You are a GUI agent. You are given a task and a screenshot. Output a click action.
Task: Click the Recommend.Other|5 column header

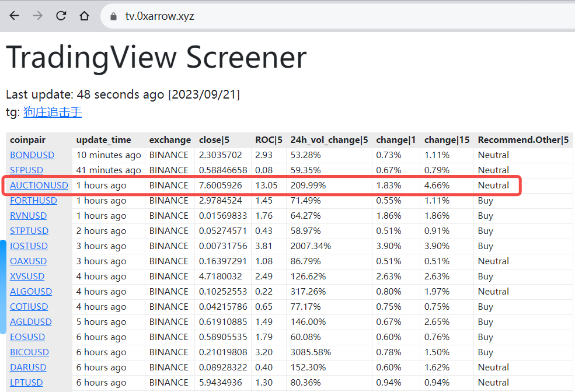[523, 140]
